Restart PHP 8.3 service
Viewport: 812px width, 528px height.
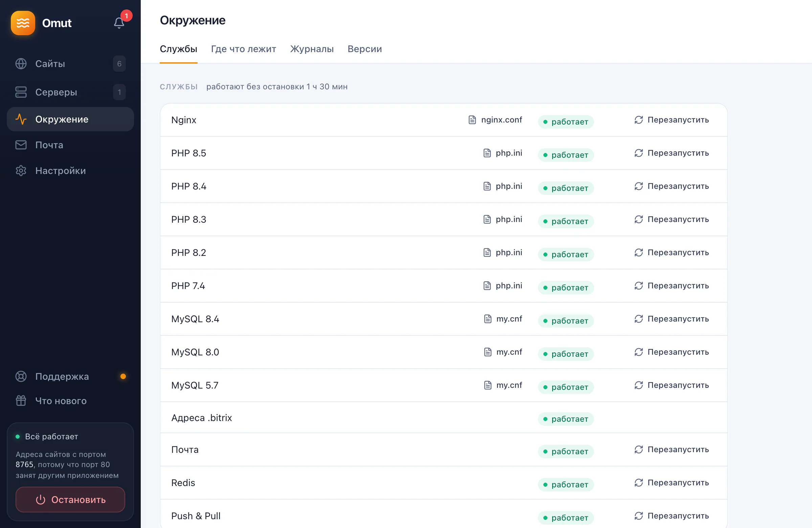(x=672, y=219)
